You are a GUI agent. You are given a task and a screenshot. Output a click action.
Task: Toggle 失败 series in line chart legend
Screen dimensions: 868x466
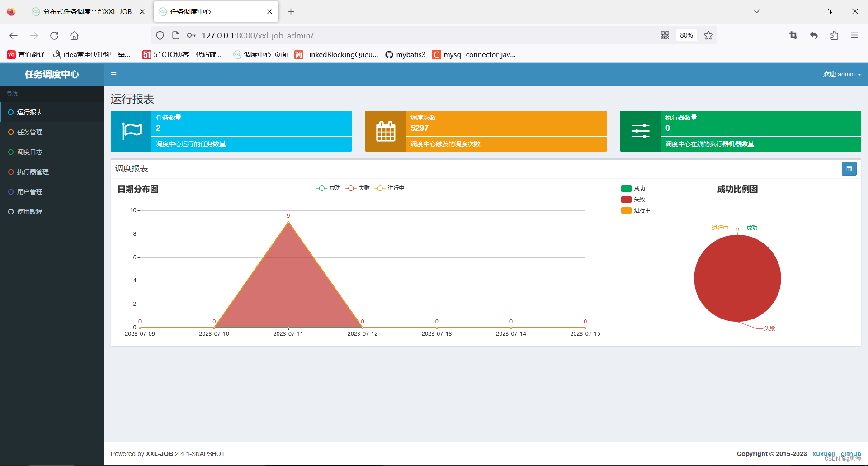(358, 188)
